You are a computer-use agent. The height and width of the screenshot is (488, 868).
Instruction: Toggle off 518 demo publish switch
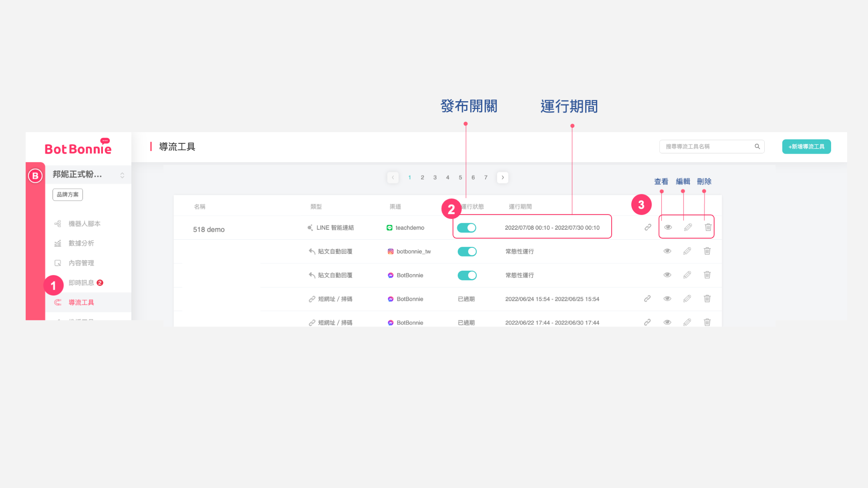(467, 228)
